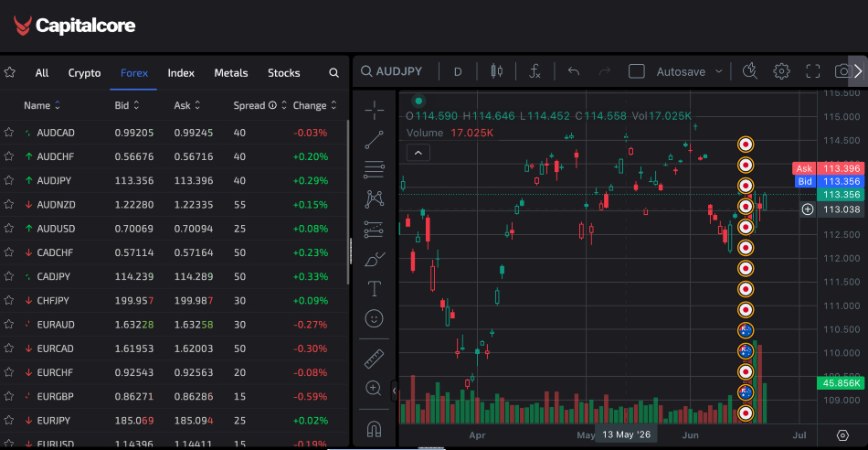Favorite the AUDUSD star
Screen dimensions: 868x450
tap(8, 229)
